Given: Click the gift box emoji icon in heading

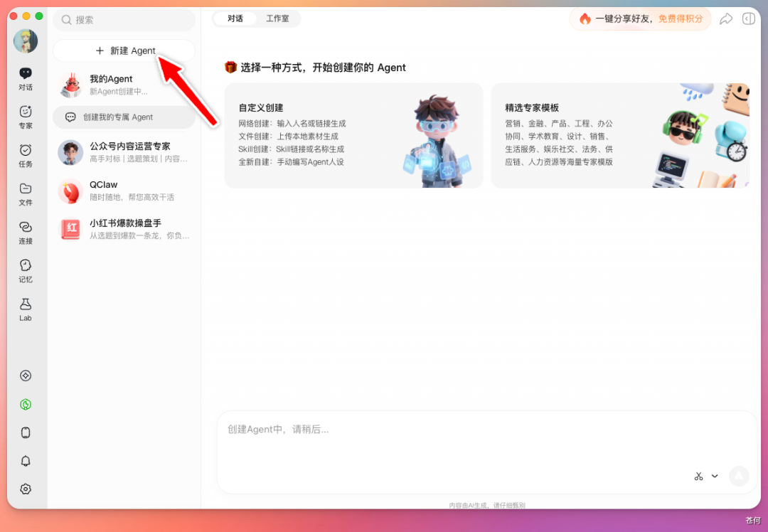Looking at the screenshot, I should click(x=230, y=67).
